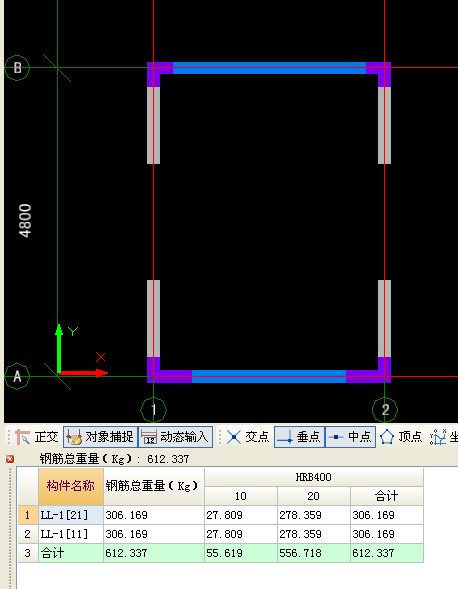Click the bottom blue beam LL-1 in drawing
Viewport: 458px width, 589px height.
(x=269, y=376)
